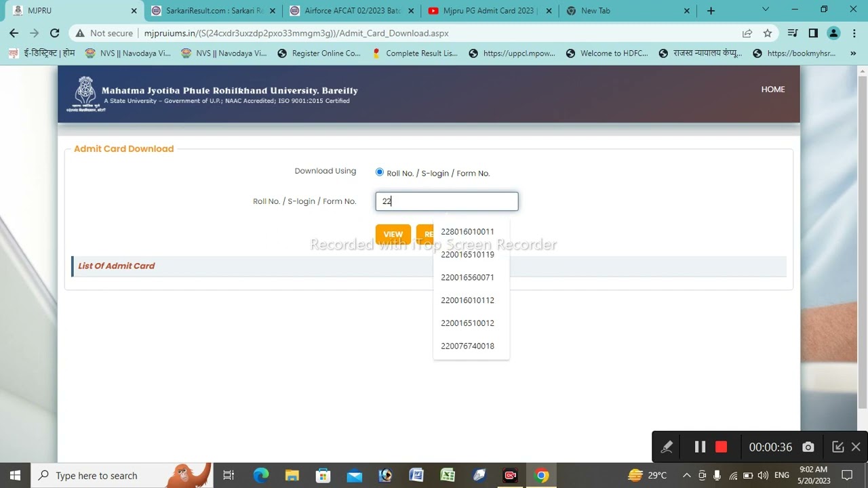Open Chrome profile avatar
The image size is (868, 488).
point(834,33)
